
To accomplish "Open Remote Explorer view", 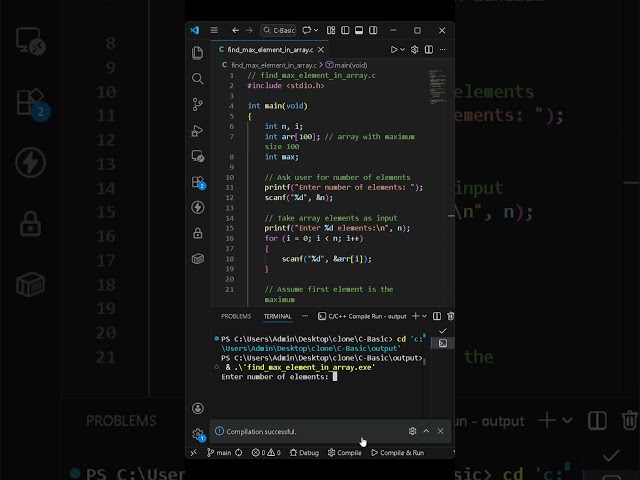I will (x=198, y=156).
